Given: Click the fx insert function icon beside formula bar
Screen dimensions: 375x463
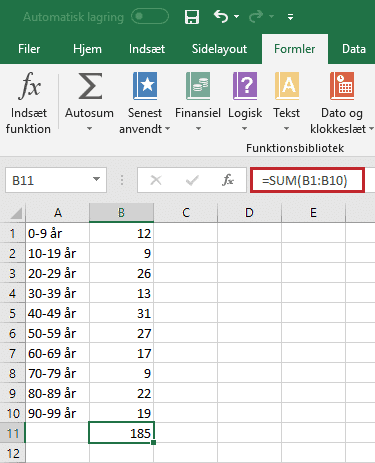Looking at the screenshot, I should [x=228, y=180].
